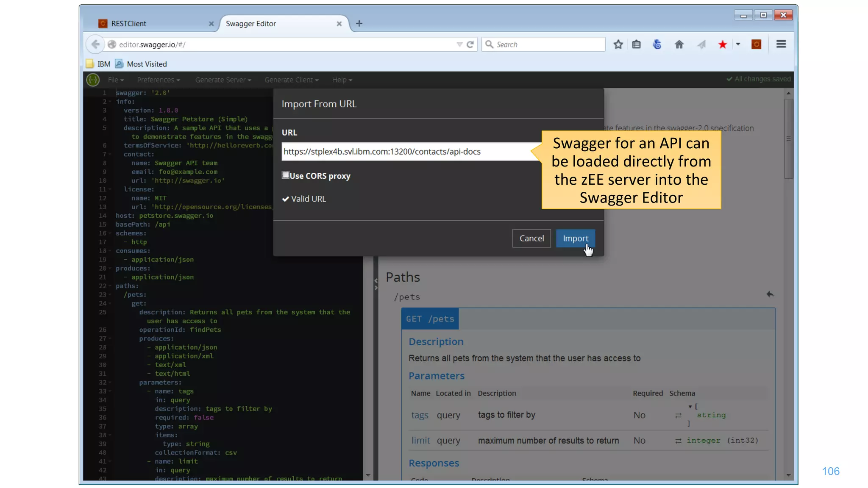
Task: Click the search magnifier icon
Action: [489, 44]
